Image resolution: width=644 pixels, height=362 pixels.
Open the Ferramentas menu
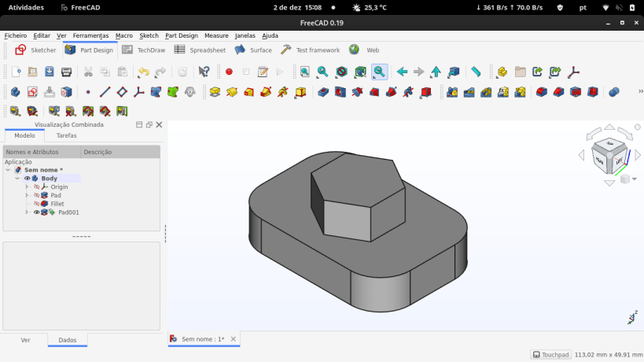(x=90, y=35)
